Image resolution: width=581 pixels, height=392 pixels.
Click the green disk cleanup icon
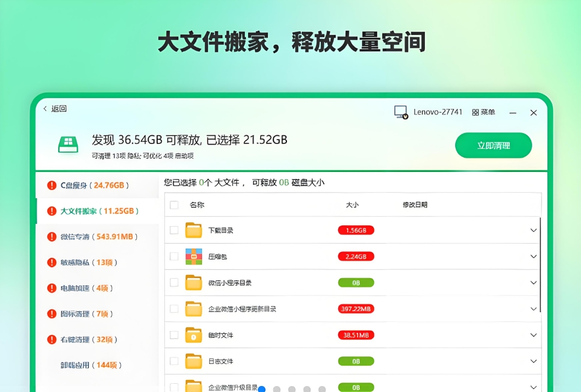click(x=68, y=145)
